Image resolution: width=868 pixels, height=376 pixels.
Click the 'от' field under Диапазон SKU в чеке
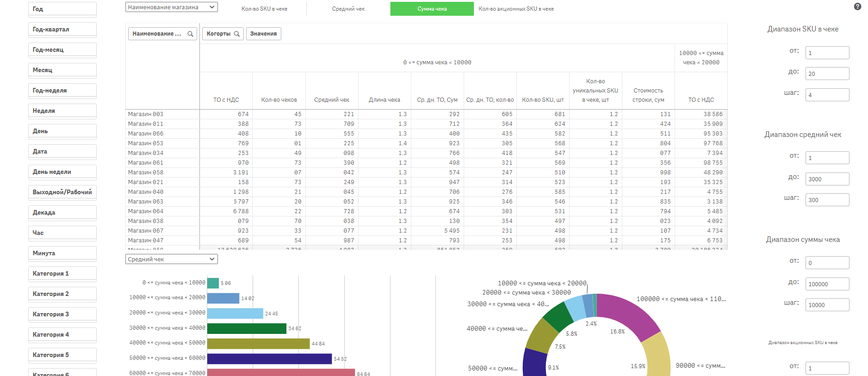coord(827,53)
